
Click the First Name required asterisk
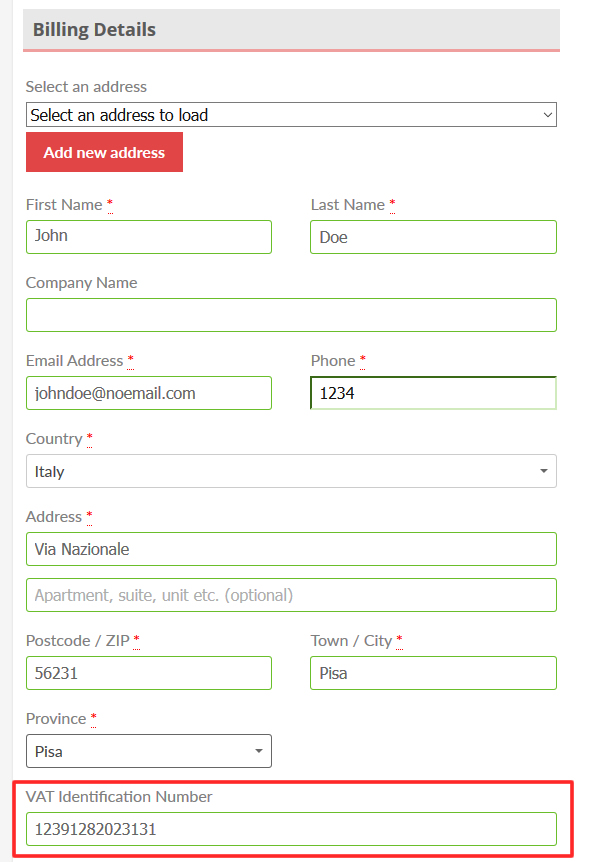pos(110,203)
